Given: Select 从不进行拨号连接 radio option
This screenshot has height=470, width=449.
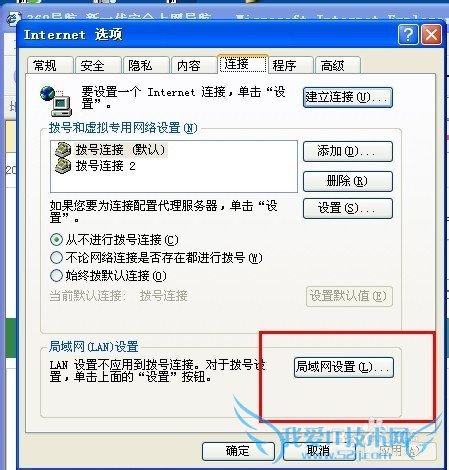Looking at the screenshot, I should point(56,240).
